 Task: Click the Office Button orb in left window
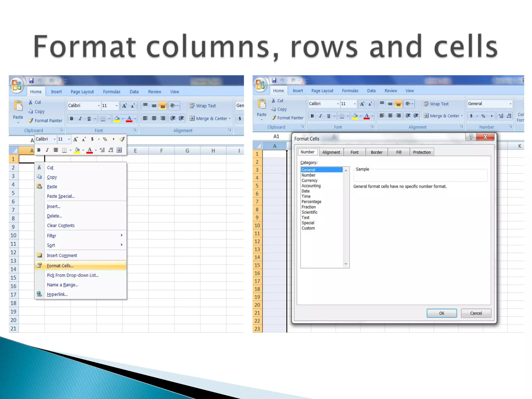click(x=17, y=85)
